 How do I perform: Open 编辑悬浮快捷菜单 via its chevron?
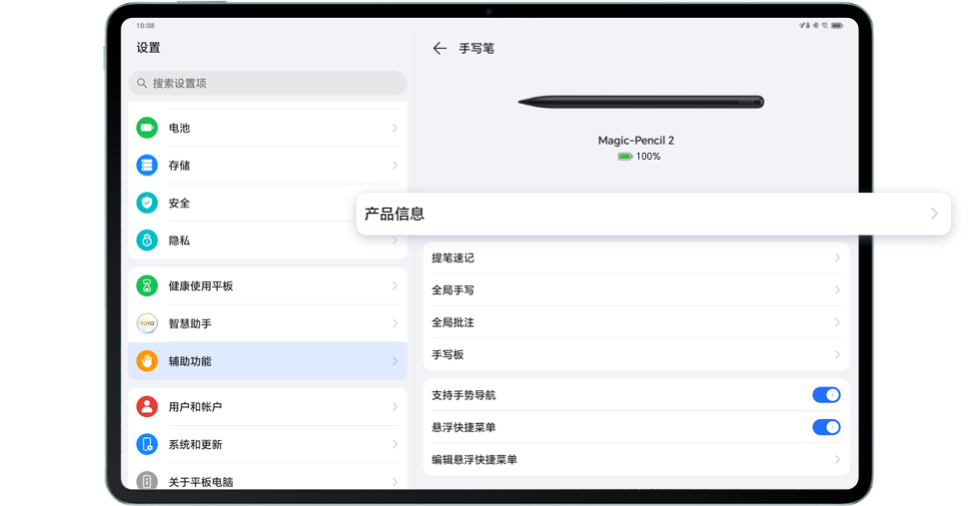pos(837,460)
